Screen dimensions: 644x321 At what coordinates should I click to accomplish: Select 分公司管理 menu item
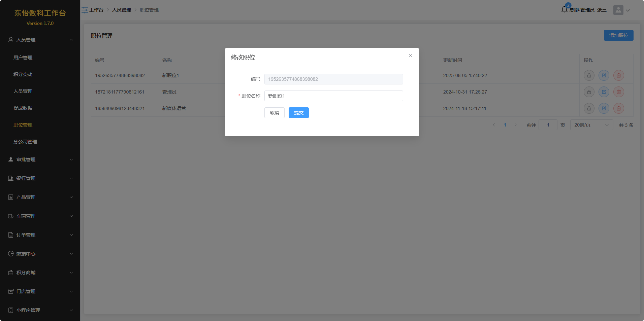coord(25,142)
